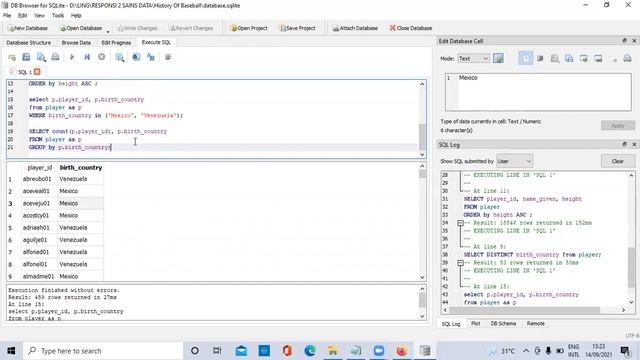Close the Edit Database Cell panel
640x360 pixels.
coord(634,41)
